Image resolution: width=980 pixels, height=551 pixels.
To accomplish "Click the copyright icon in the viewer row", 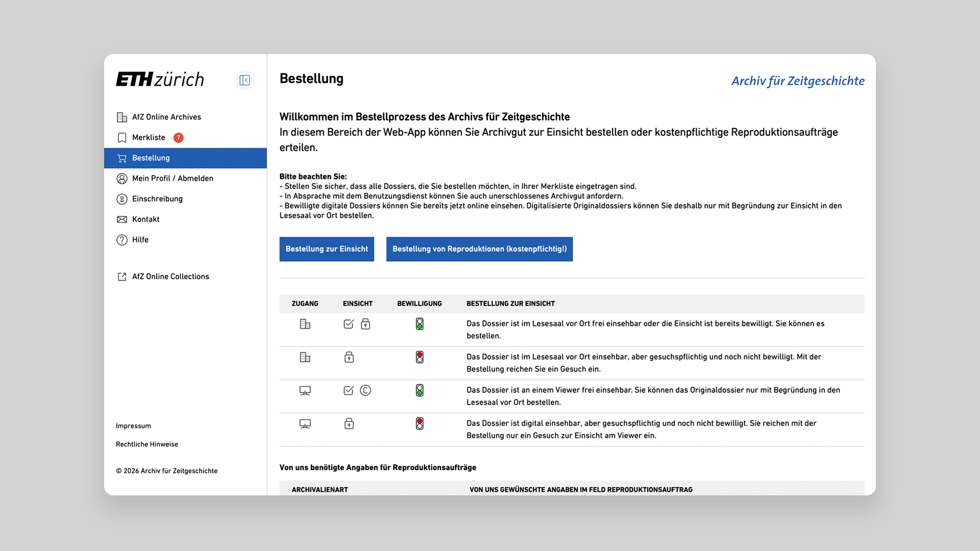I will pos(365,390).
